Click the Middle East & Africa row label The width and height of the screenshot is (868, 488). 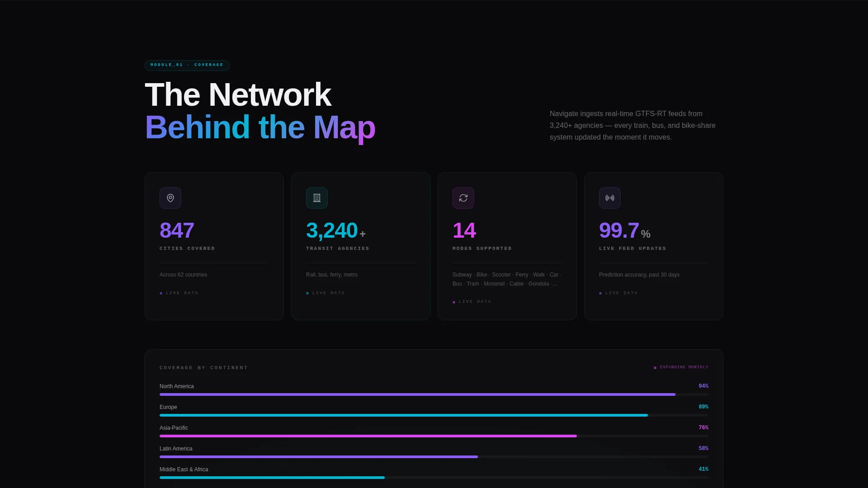(x=184, y=469)
